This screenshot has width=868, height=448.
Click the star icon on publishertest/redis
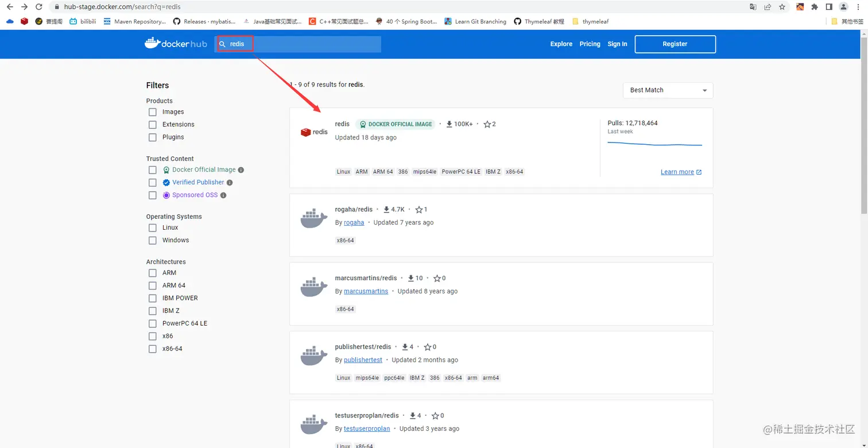[x=428, y=347]
